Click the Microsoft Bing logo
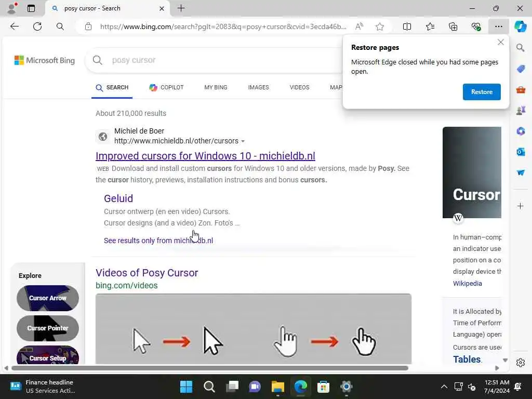This screenshot has width=532, height=399. pos(45,60)
